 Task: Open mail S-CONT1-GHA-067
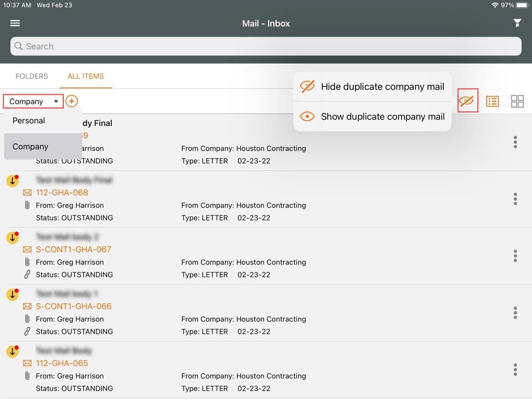coord(73,249)
